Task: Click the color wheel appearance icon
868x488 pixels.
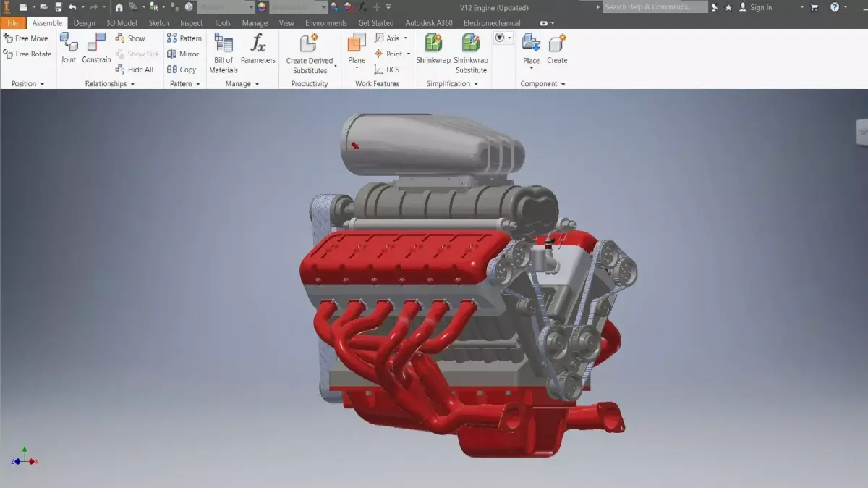Action: (x=262, y=7)
